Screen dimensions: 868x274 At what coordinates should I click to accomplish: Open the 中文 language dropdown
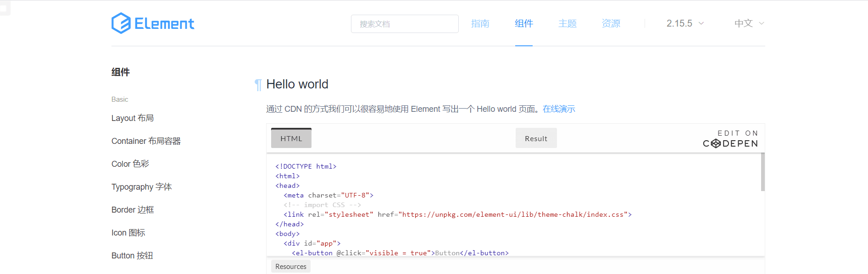pyautogui.click(x=749, y=23)
